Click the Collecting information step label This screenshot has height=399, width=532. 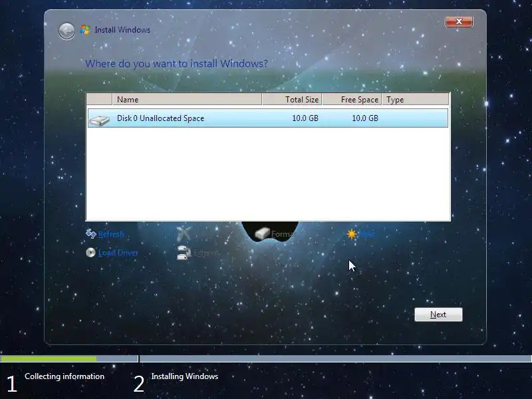pyautogui.click(x=65, y=376)
